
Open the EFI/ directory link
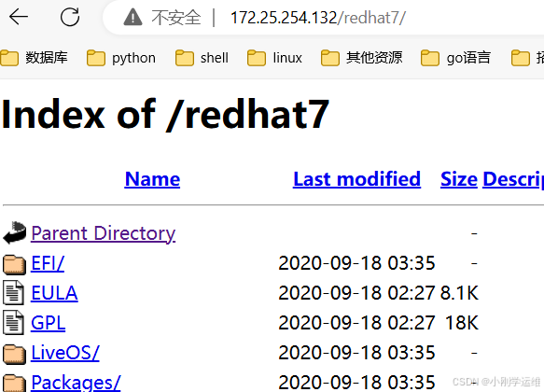coord(48,263)
